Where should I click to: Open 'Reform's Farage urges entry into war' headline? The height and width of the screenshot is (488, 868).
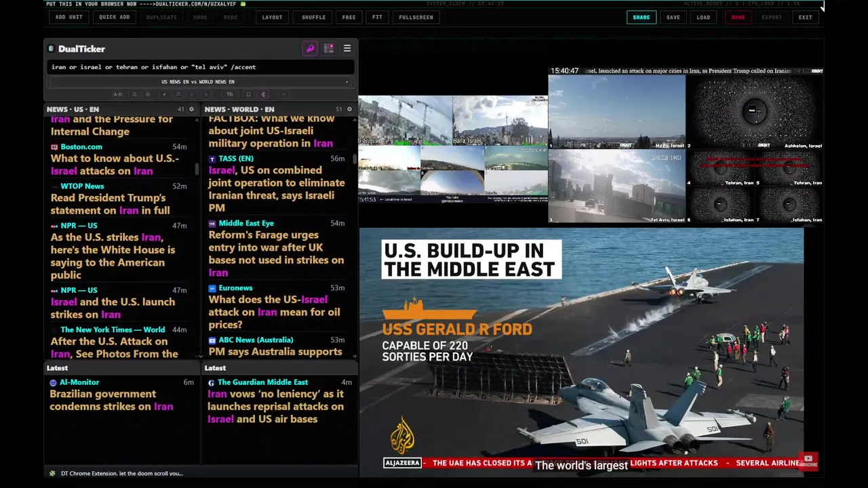coord(276,253)
